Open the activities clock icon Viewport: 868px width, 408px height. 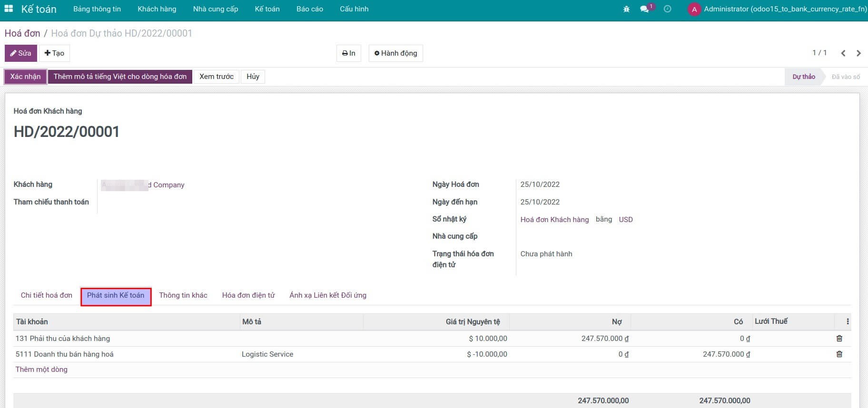pyautogui.click(x=667, y=9)
